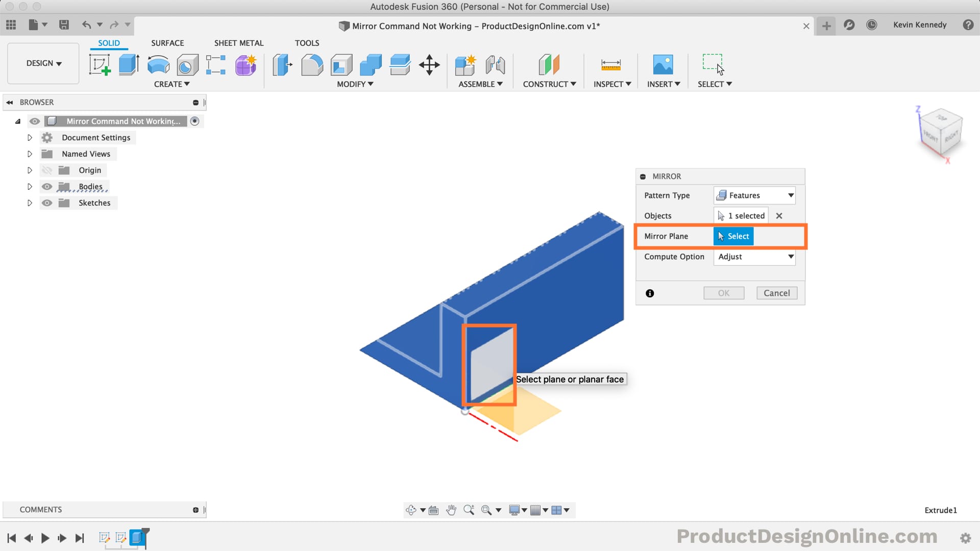
Task: Select the Create Sketch tool
Action: pyautogui.click(x=100, y=65)
